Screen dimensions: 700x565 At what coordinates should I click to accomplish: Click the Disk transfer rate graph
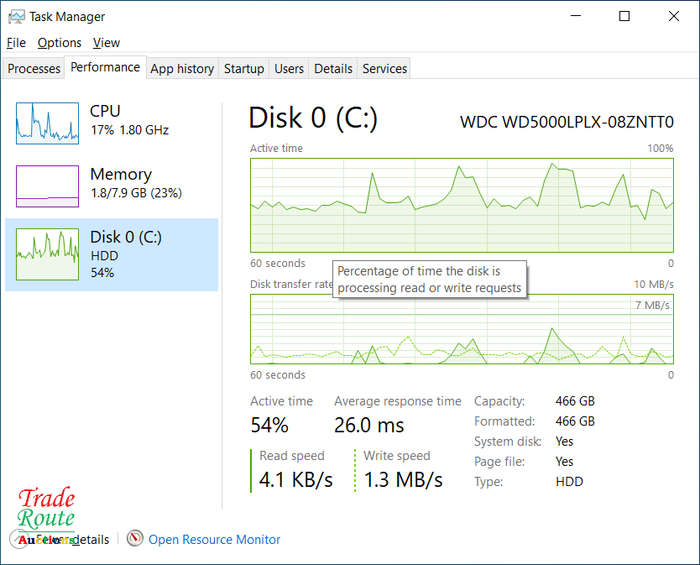[461, 330]
